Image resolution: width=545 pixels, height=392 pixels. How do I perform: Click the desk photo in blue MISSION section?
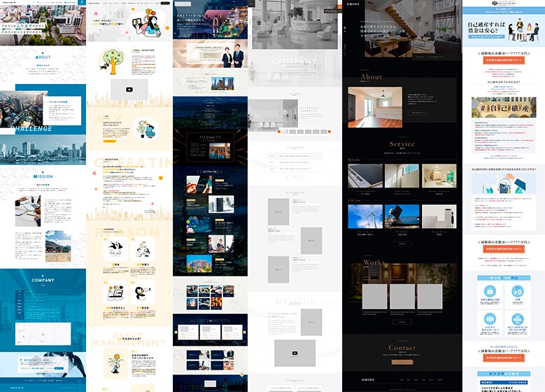click(28, 211)
